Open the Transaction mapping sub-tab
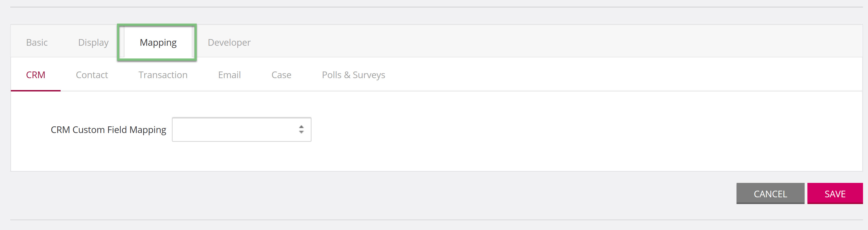The width and height of the screenshot is (868, 230). click(163, 75)
